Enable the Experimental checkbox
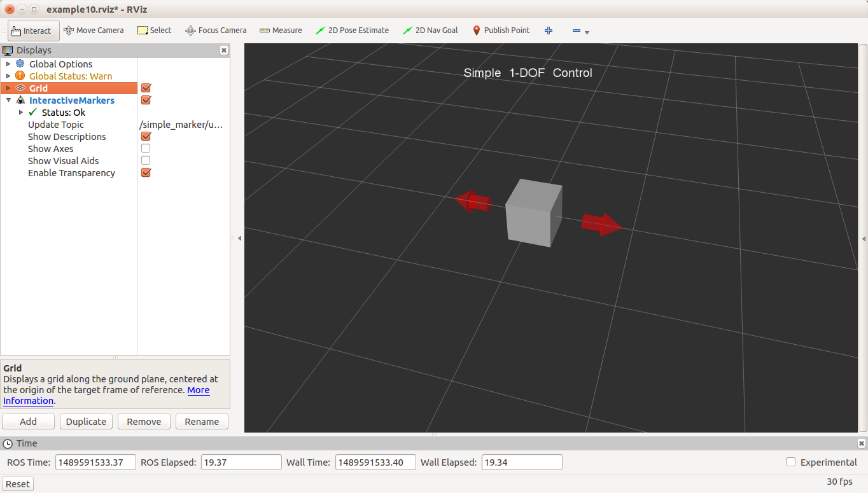The image size is (868, 493). pyautogui.click(x=791, y=462)
